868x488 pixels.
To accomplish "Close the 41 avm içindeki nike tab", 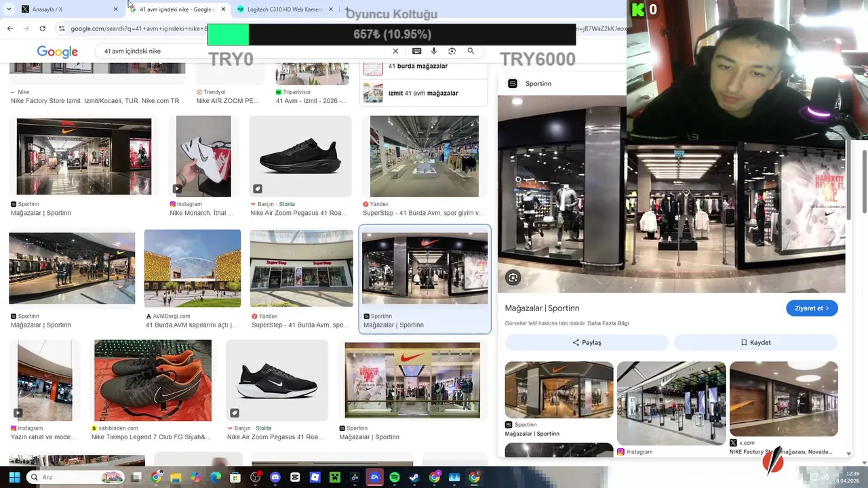I will [223, 9].
